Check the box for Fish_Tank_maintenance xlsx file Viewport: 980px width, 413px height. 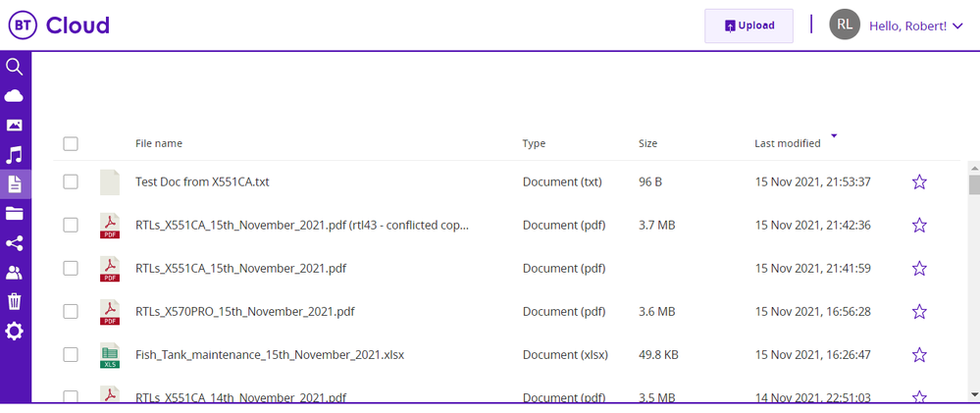71,354
